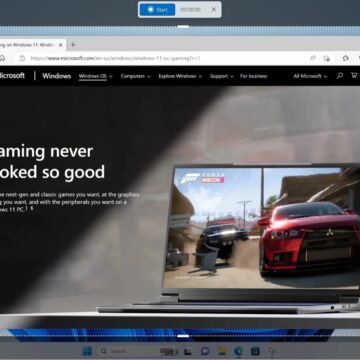This screenshot has height=360, width=360.
Task: Click the Windows brand link
Action: pos(57,76)
